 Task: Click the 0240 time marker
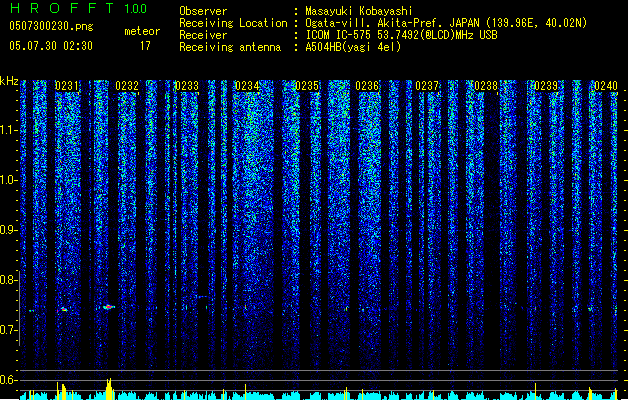pos(606,86)
